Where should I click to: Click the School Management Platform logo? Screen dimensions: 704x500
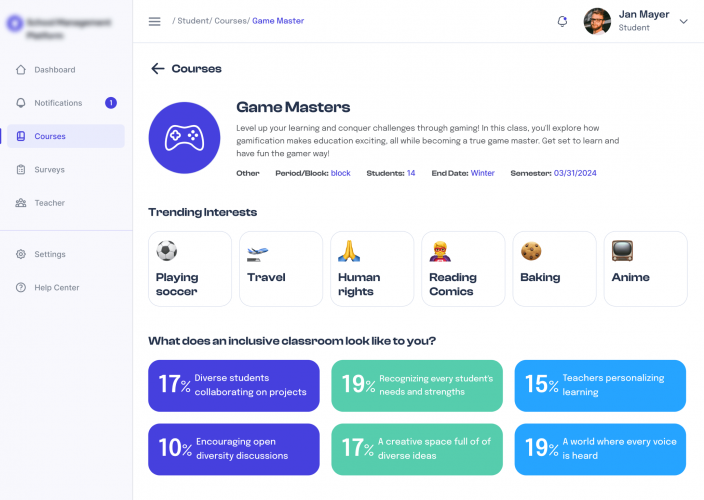coord(59,28)
